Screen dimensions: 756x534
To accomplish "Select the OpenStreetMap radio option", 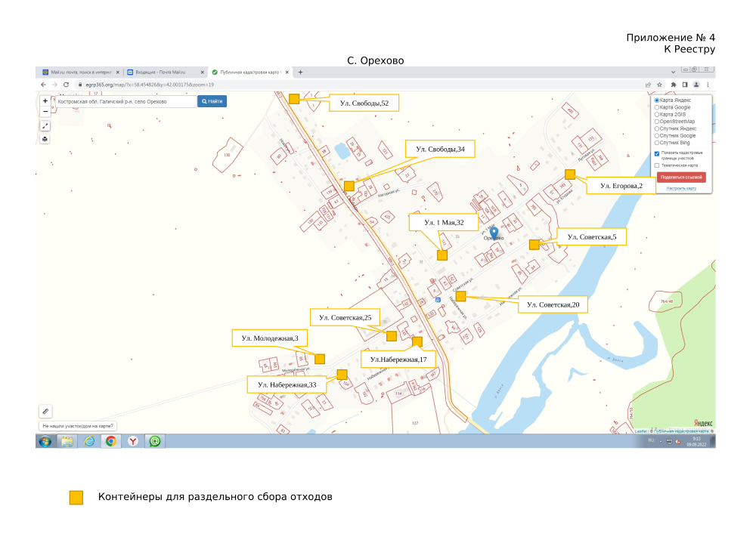I will tap(656, 122).
